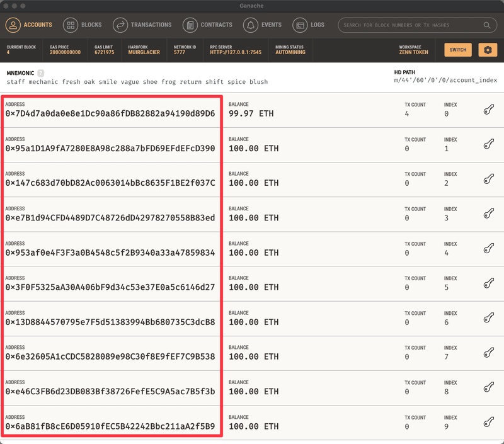Click the 99.97 ETH balance

[x=251, y=114]
